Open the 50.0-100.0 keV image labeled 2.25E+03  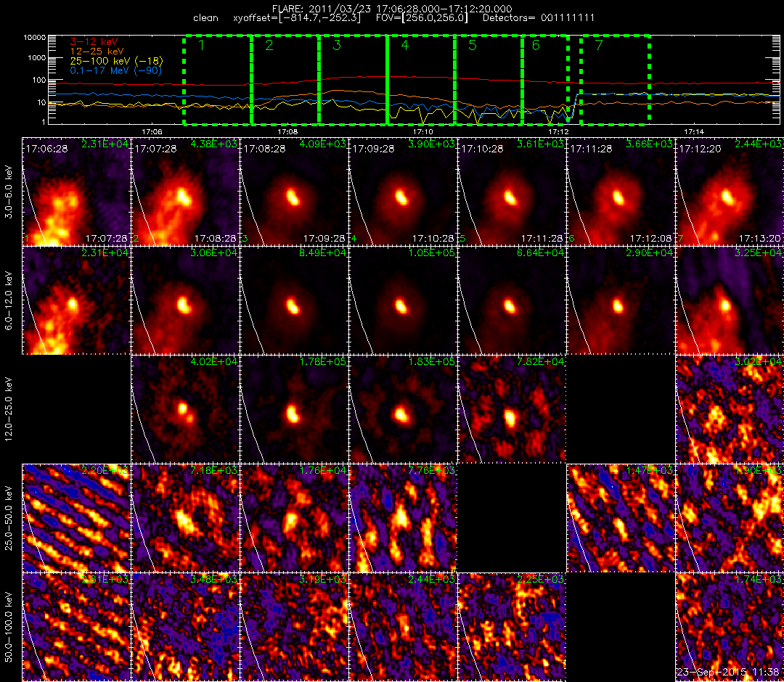tap(512, 627)
